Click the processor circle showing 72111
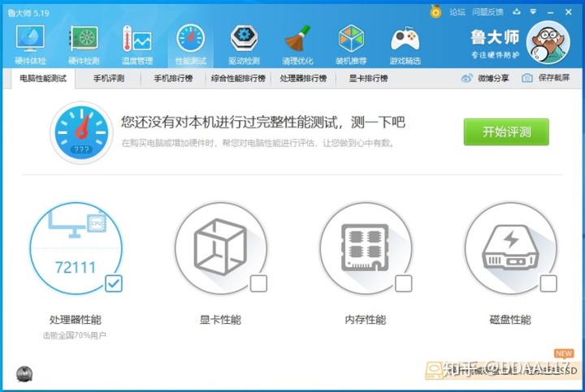This screenshot has height=392, width=585. click(x=76, y=248)
